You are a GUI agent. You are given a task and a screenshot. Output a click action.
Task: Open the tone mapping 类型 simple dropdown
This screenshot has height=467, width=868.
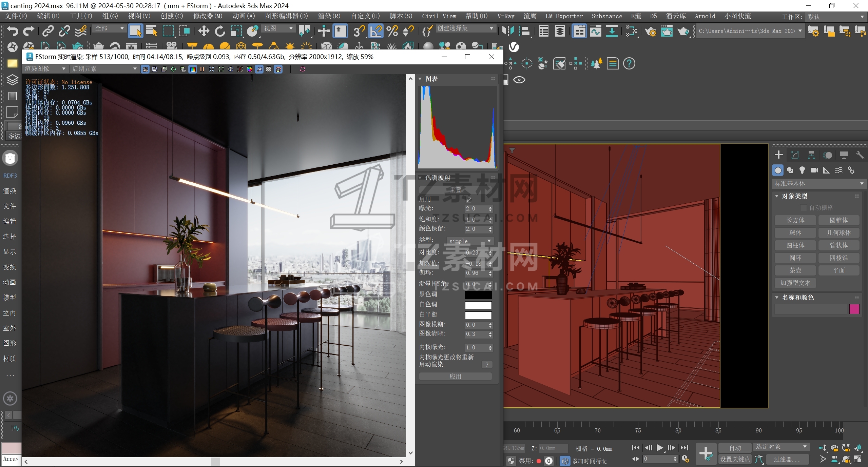tap(470, 241)
